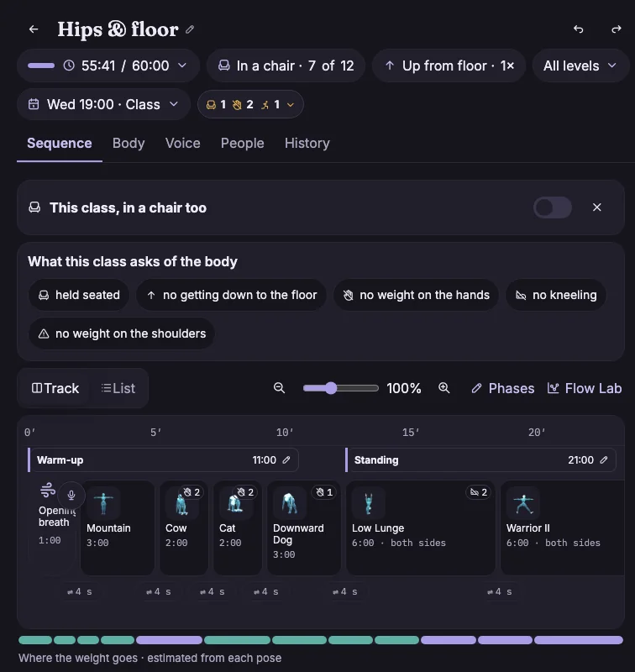This screenshot has width=635, height=672.
Task: Switch to the Sequence tab
Action: pos(59,143)
